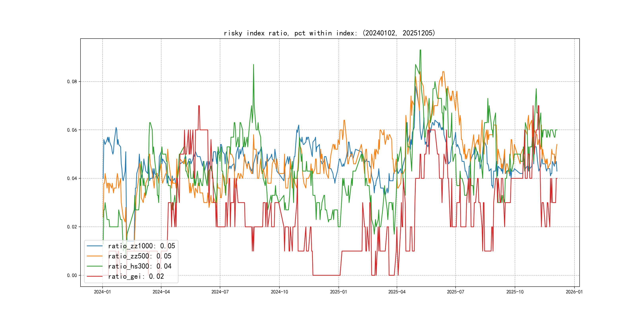Select the ratio_zz1000: 0.05 legend label
644x322 pixels.
tap(142, 246)
